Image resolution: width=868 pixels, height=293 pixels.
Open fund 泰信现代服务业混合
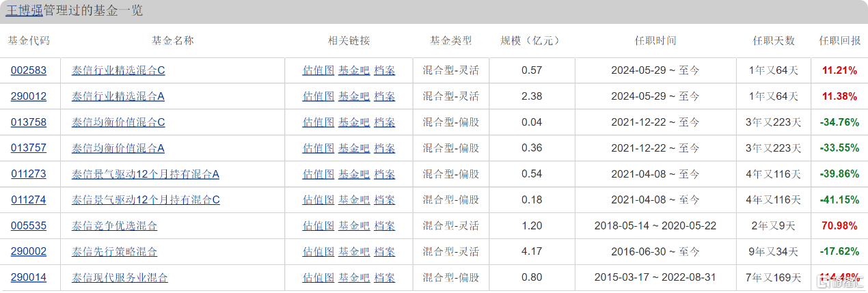tap(120, 278)
